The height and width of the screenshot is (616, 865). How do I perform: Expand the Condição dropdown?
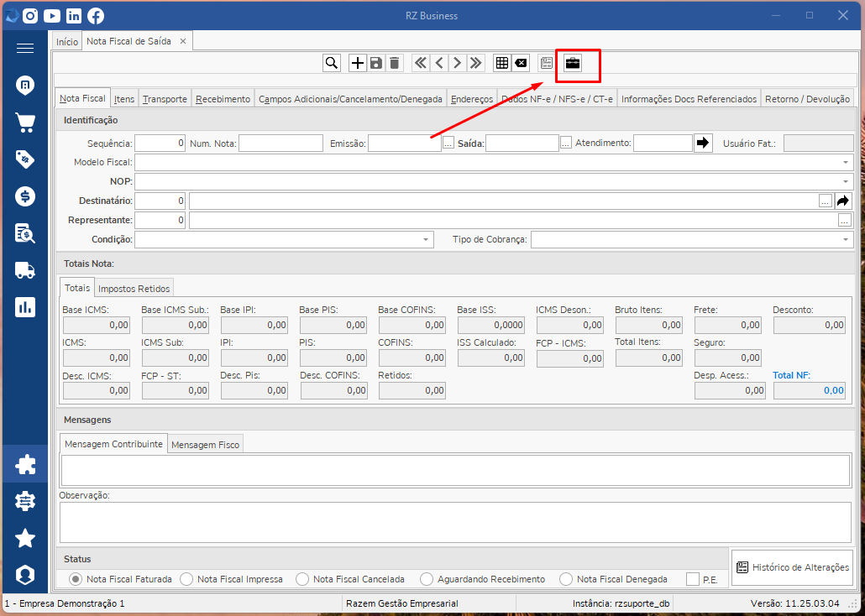[425, 239]
